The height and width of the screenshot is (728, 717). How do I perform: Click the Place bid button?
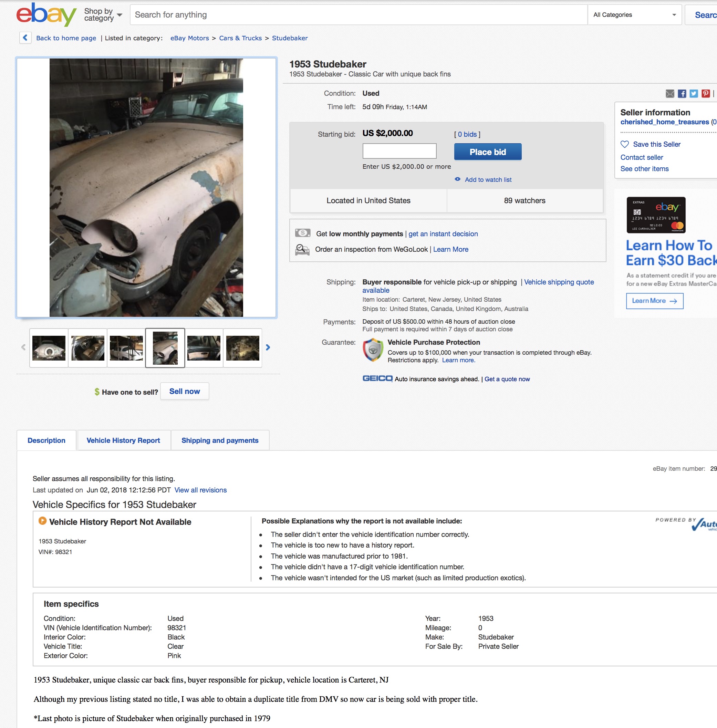[488, 152]
